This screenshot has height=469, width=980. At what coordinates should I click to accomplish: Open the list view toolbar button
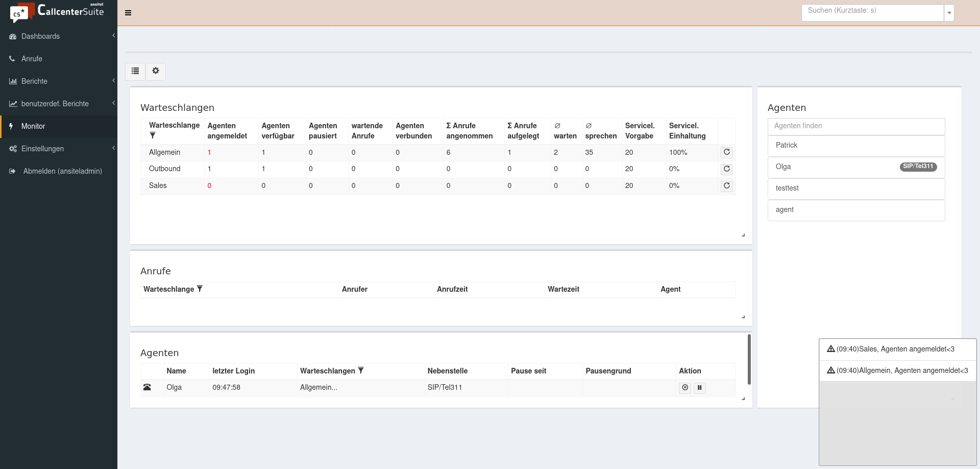coord(135,71)
